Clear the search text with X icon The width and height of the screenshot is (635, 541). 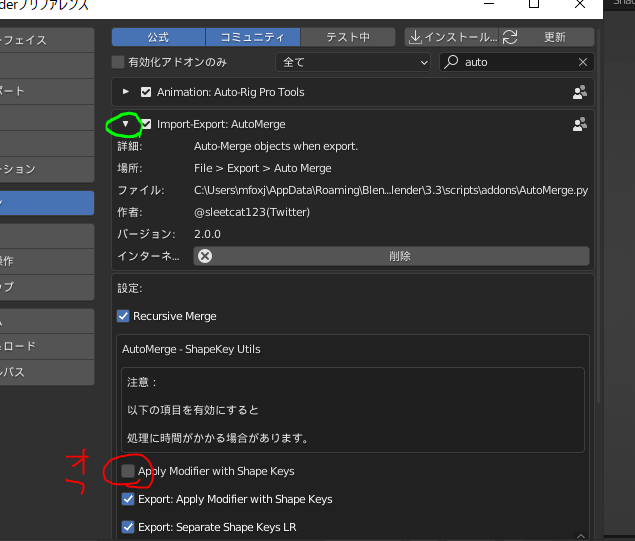pyautogui.click(x=583, y=62)
